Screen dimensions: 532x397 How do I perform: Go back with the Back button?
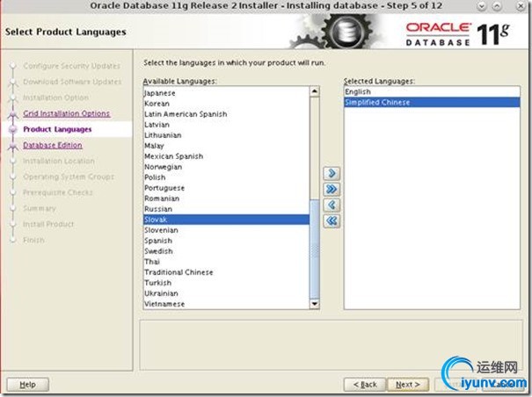[x=365, y=385]
